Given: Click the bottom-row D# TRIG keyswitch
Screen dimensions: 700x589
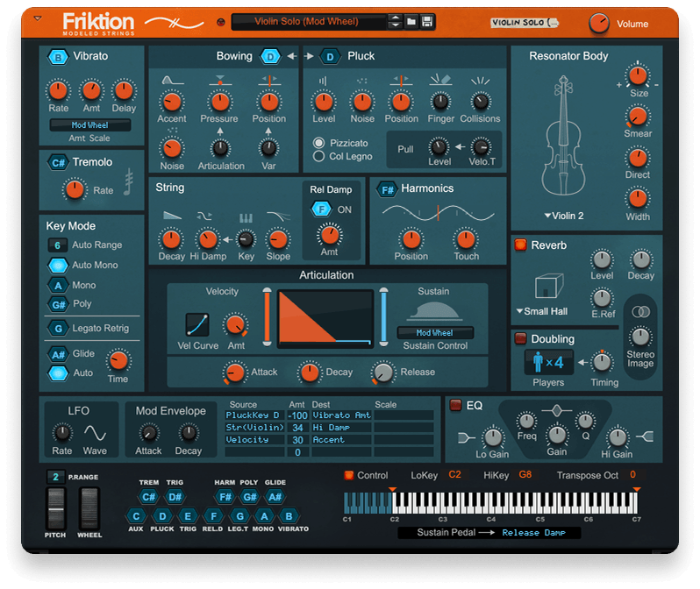Looking at the screenshot, I should tap(175, 497).
